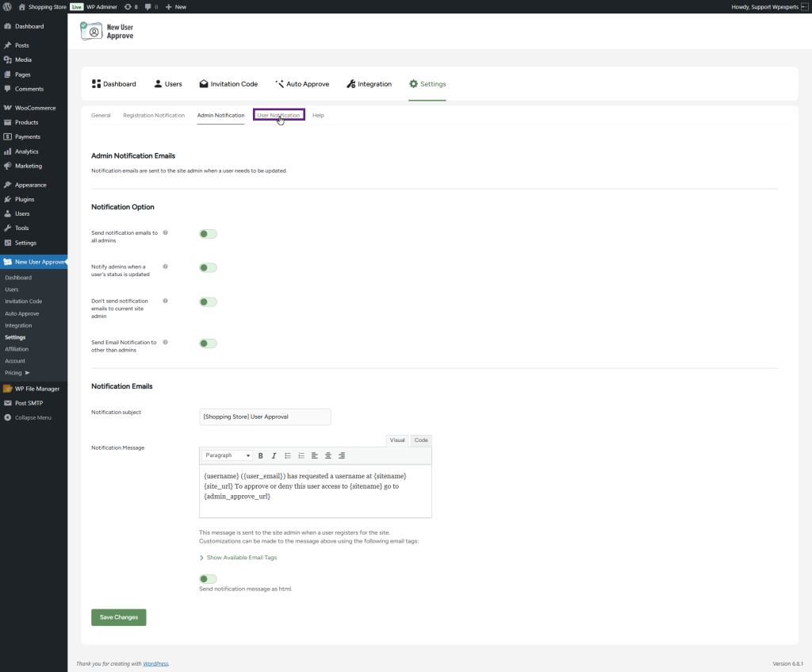Align text center in message editor
This screenshot has width=812, height=672.
(327, 456)
